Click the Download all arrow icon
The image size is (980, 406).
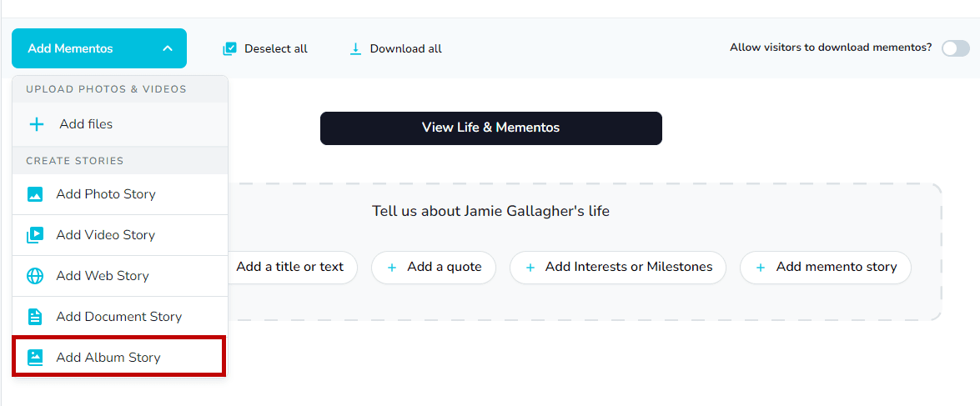pos(355,49)
